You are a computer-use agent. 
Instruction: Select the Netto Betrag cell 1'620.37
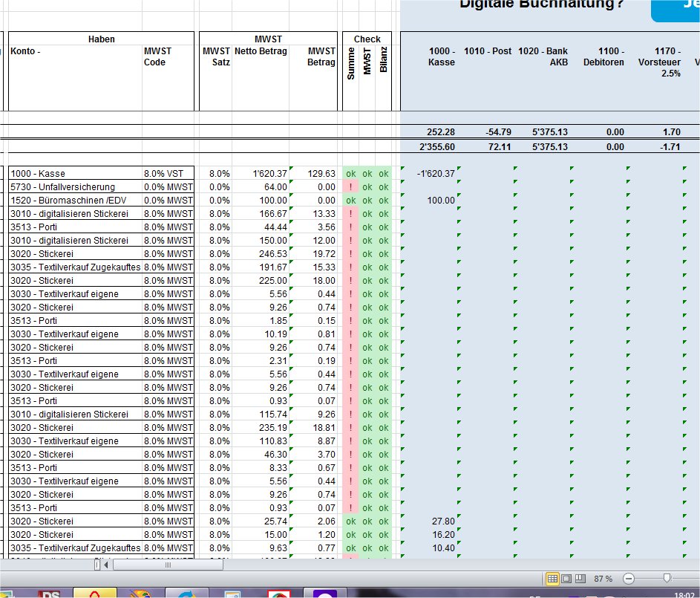[260, 174]
